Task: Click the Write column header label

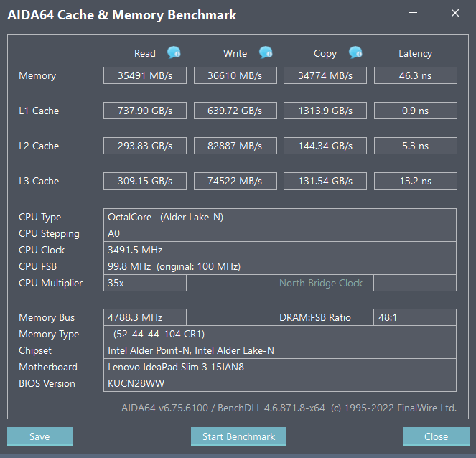Action: 235,53
